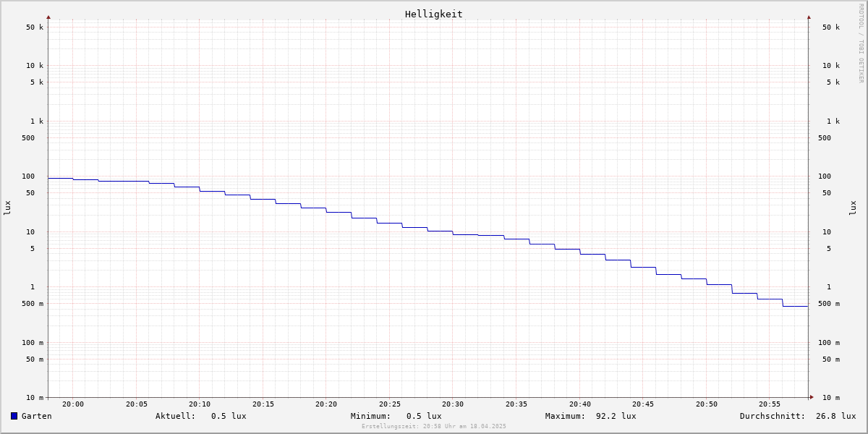Click the 500 m label on right axis

[829, 304]
